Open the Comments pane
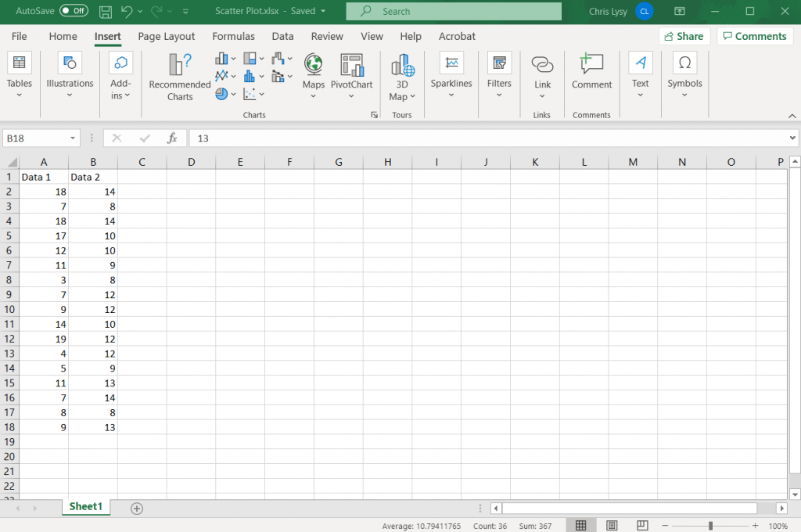Screen dimensions: 801x532 (x=754, y=36)
